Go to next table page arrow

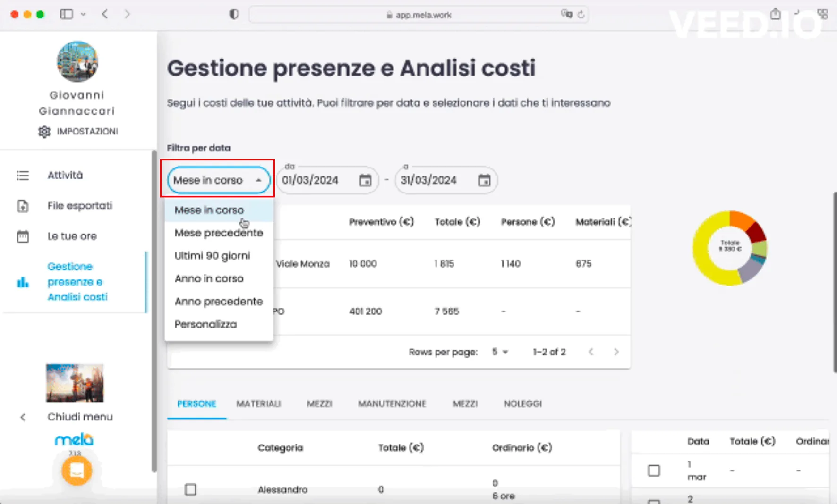click(x=616, y=352)
